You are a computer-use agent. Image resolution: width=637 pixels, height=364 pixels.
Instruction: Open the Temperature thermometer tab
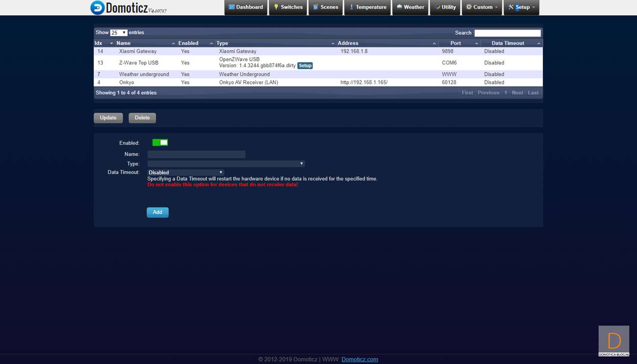(x=367, y=7)
